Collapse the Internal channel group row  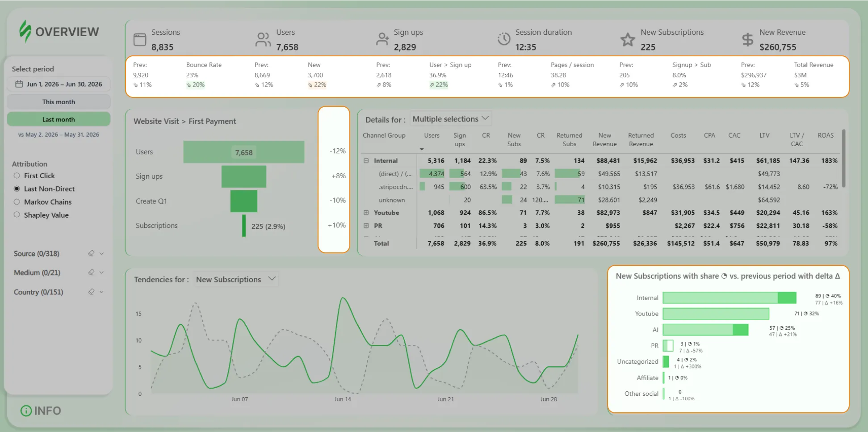(366, 160)
